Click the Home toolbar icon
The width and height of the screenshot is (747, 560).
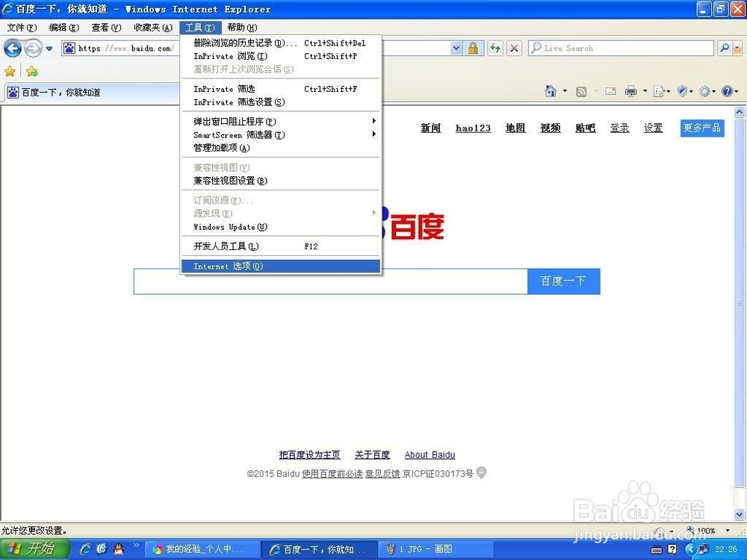(x=551, y=91)
